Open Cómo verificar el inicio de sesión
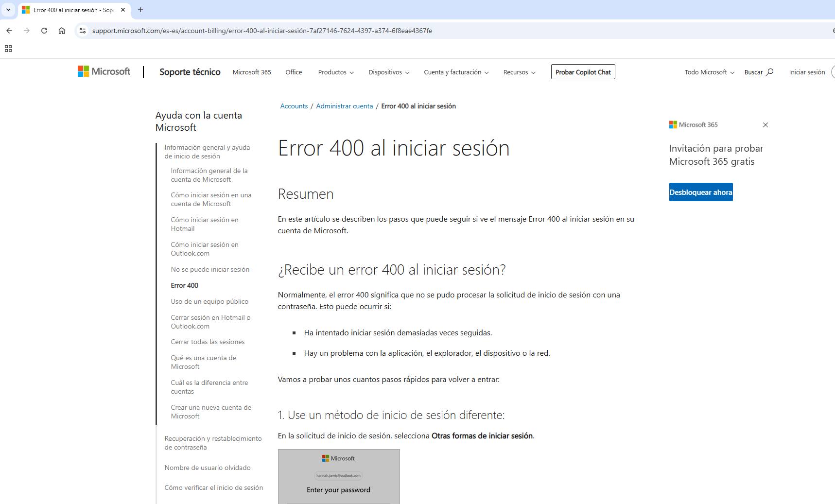Screen dimensions: 835x504 [x=214, y=487]
